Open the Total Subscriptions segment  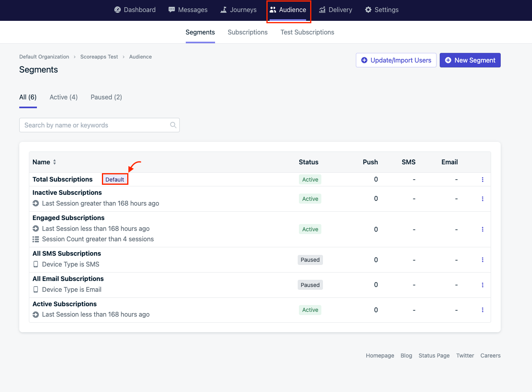click(63, 179)
